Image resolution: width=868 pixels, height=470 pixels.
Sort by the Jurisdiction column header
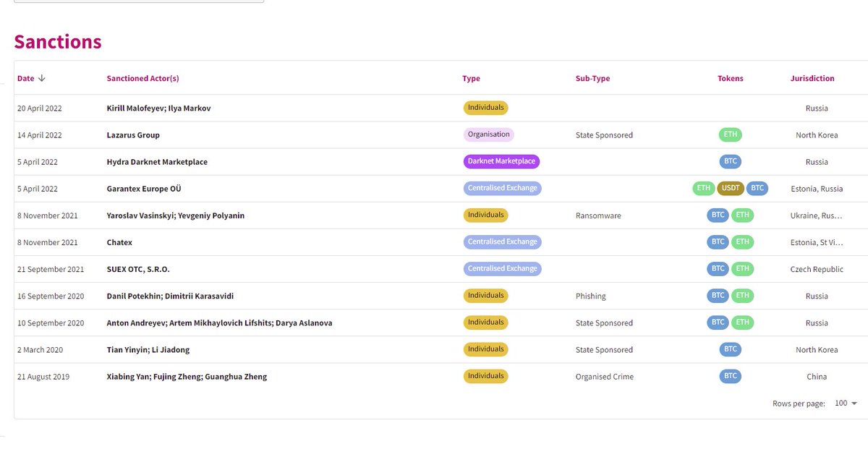click(x=812, y=78)
